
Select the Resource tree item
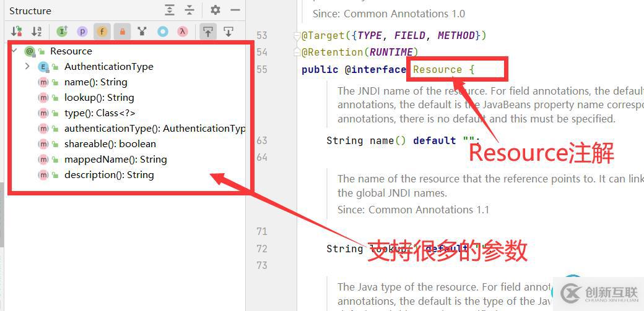[71, 51]
